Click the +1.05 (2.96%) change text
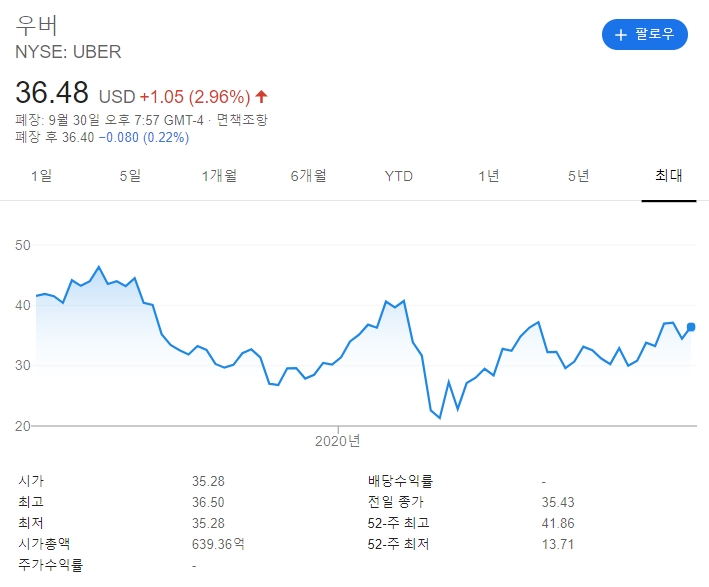 coord(195,97)
